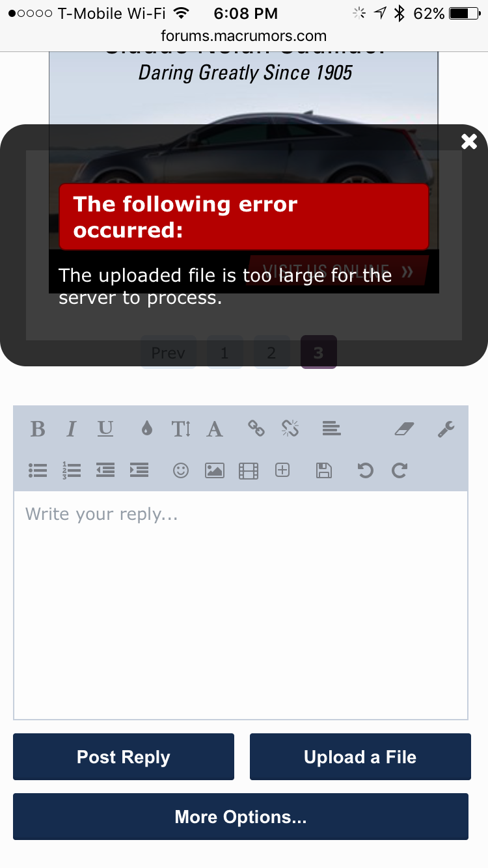Insert a numbered ordered list
488x868 pixels.
[72, 470]
